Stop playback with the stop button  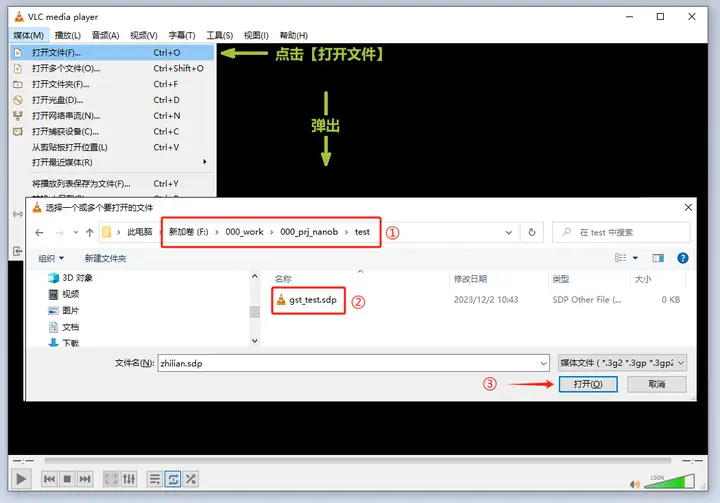tap(67, 479)
